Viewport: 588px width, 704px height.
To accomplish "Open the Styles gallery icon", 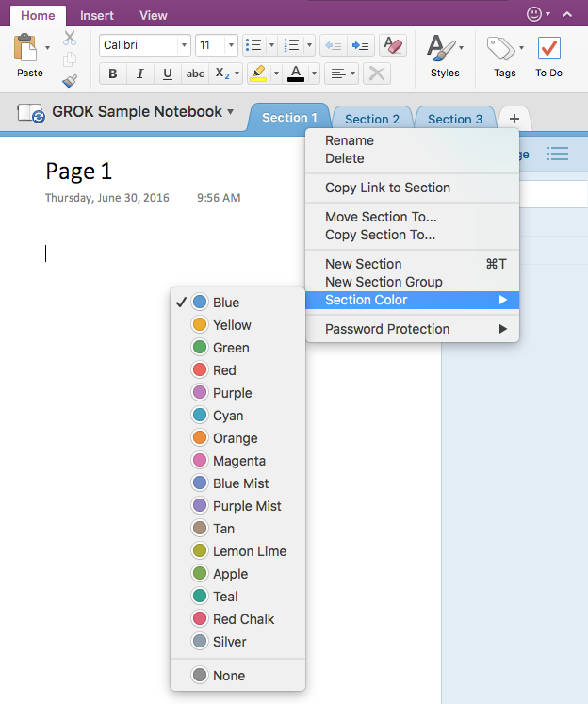I will [441, 48].
